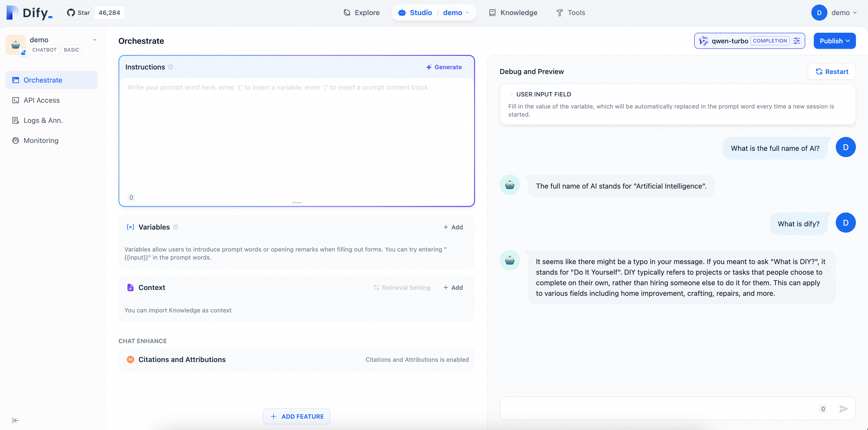Image resolution: width=868 pixels, height=430 pixels.
Task: Collapse the left sidebar with arrow icon
Action: coord(15,420)
